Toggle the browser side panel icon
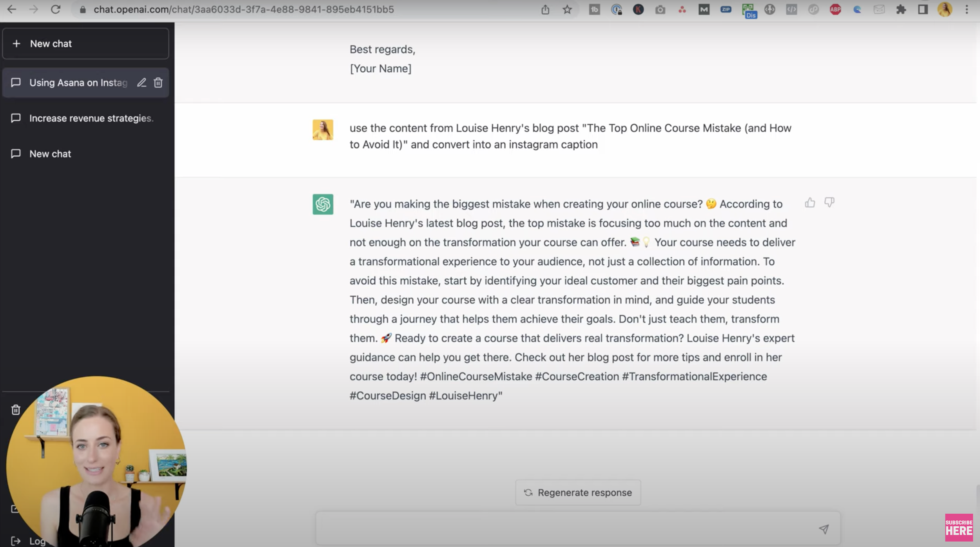The width and height of the screenshot is (980, 547). pyautogui.click(x=923, y=9)
